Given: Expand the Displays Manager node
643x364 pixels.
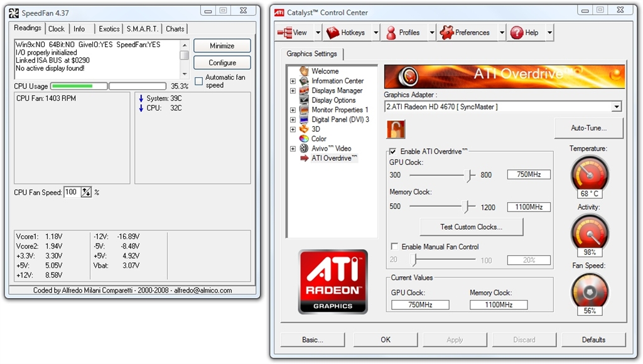Looking at the screenshot, I should click(x=293, y=90).
